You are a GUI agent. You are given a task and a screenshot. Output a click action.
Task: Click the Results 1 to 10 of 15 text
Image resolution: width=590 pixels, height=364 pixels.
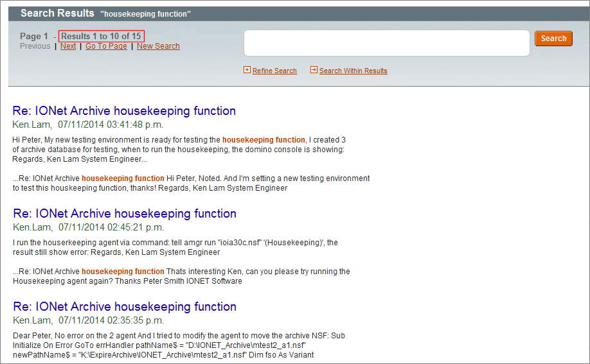[101, 36]
